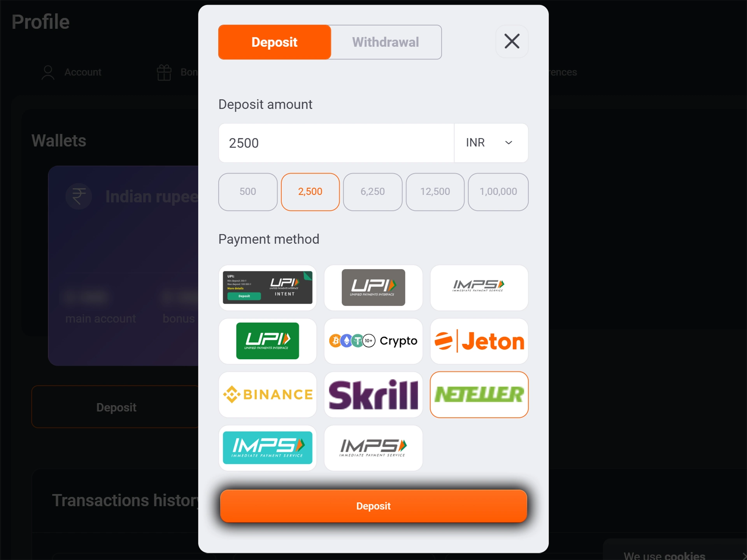Close the deposit modal dialog
The image size is (747, 560).
511,42
